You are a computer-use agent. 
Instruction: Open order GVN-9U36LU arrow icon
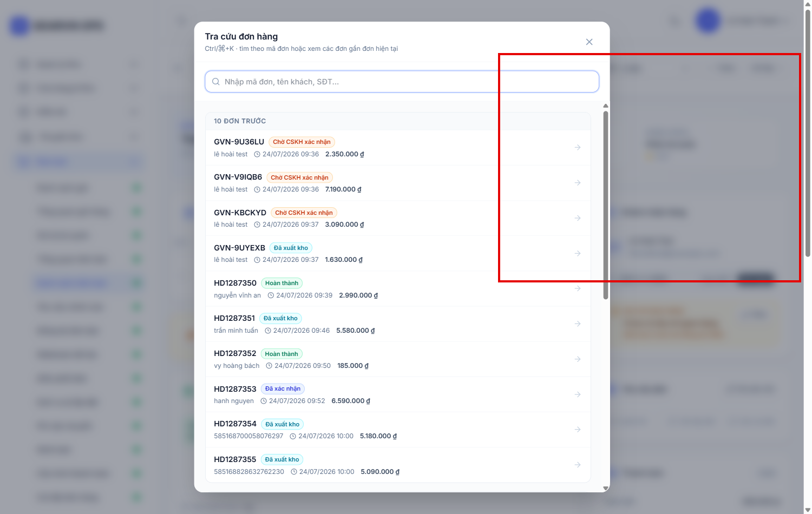pyautogui.click(x=578, y=147)
